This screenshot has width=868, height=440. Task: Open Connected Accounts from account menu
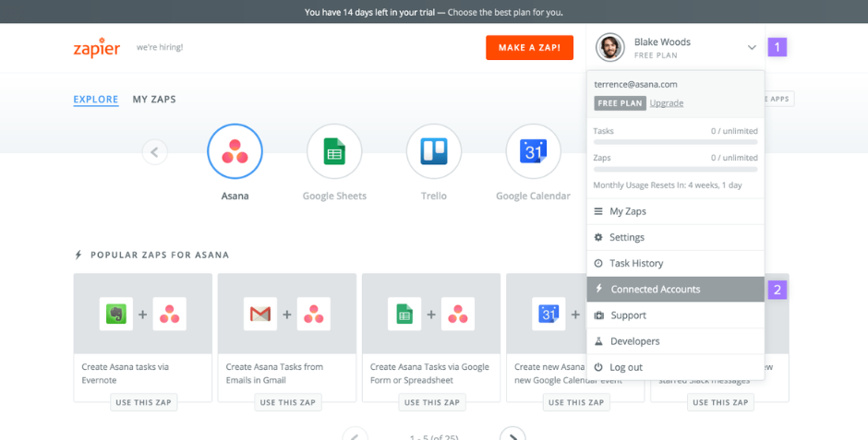(x=675, y=289)
